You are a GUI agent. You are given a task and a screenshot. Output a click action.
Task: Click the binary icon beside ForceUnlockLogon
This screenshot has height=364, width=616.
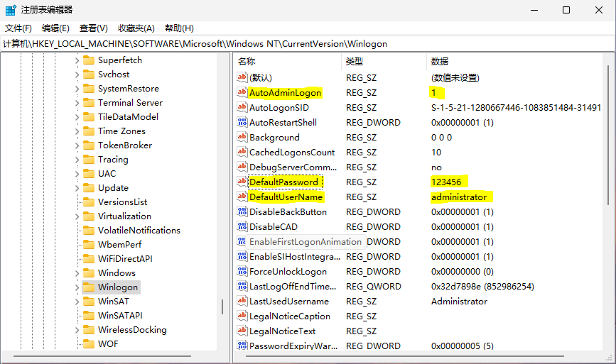coord(242,272)
